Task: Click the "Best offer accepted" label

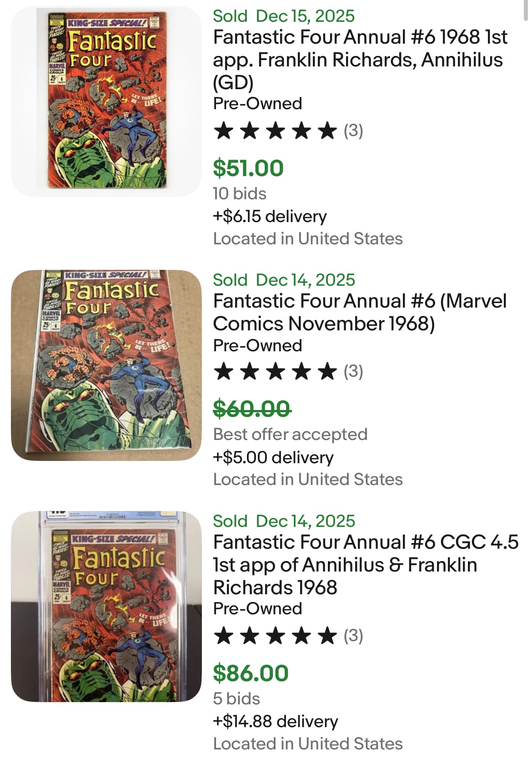Action: pos(290,434)
